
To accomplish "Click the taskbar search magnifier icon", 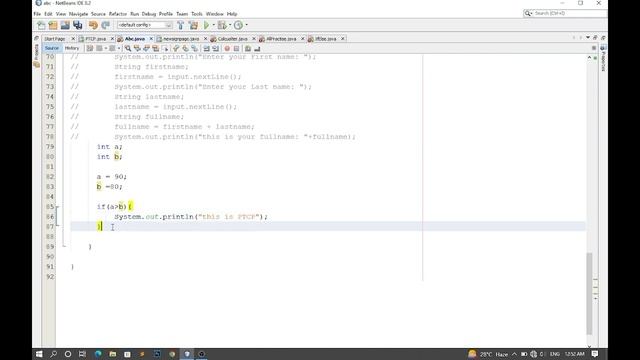I will point(53,354).
